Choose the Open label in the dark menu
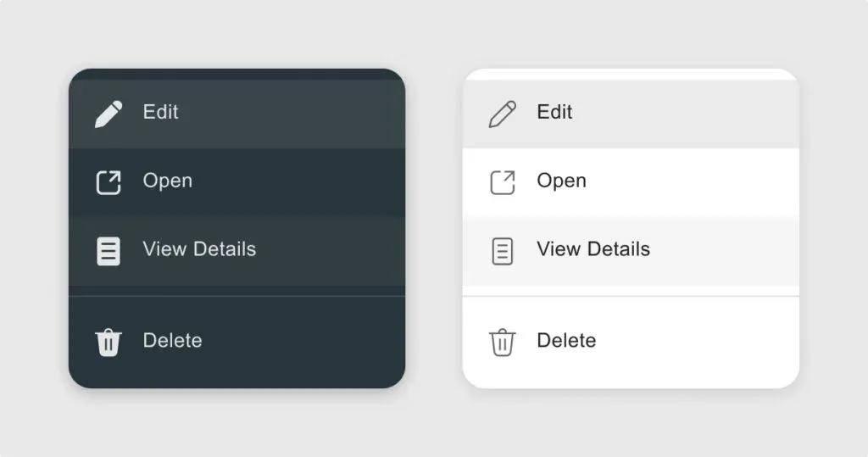Image resolution: width=868 pixels, height=457 pixels. [167, 181]
